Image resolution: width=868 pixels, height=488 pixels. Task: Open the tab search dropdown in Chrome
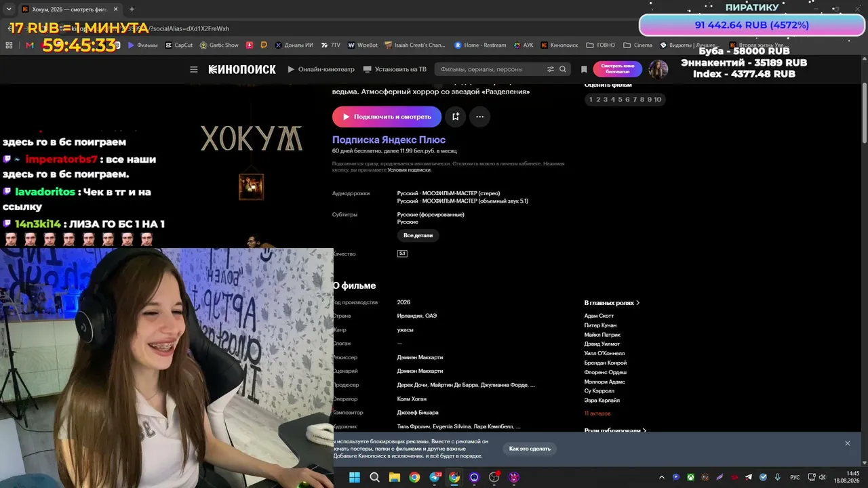pyautogui.click(x=9, y=9)
